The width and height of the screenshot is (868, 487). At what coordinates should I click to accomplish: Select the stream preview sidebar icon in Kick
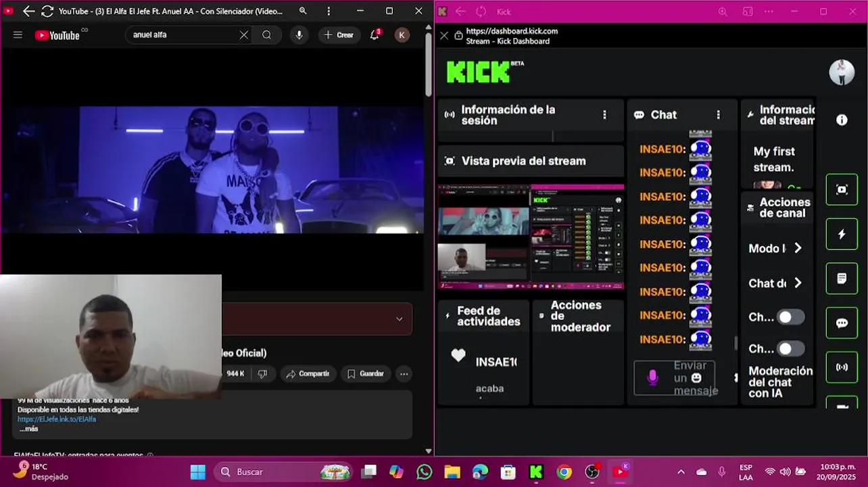(x=842, y=189)
